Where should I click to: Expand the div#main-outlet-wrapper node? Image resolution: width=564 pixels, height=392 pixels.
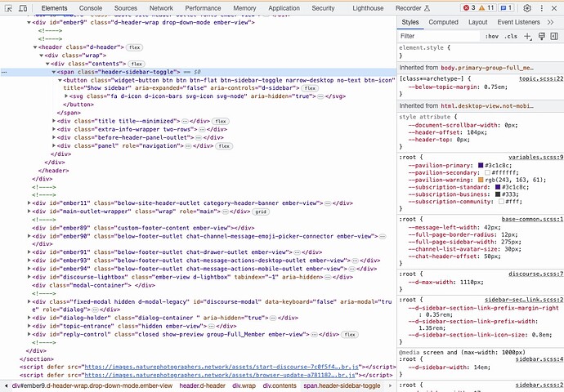pyautogui.click(x=29, y=212)
